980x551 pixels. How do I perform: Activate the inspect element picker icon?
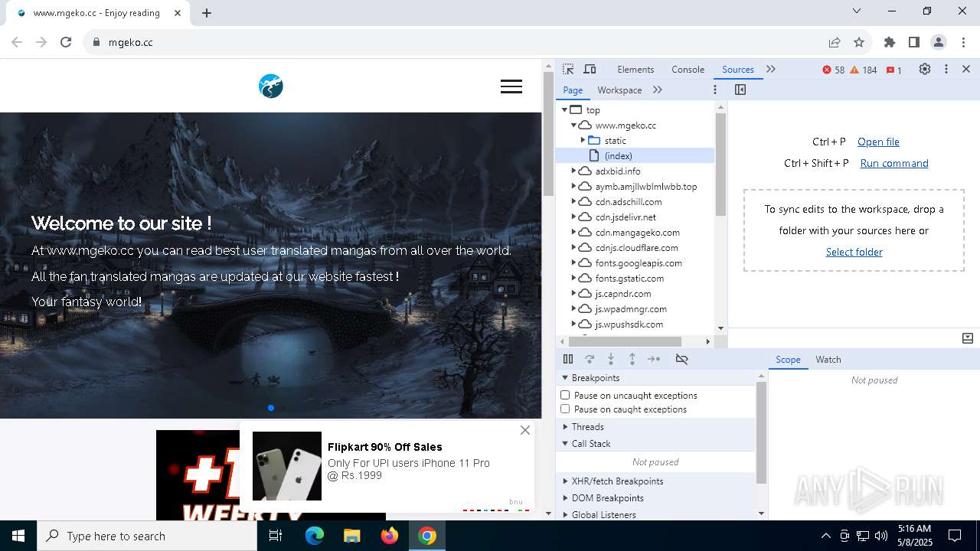click(568, 69)
